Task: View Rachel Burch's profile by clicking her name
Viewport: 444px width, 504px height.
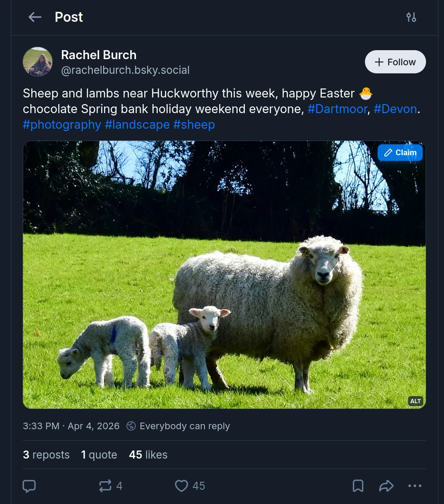Action: [x=98, y=55]
